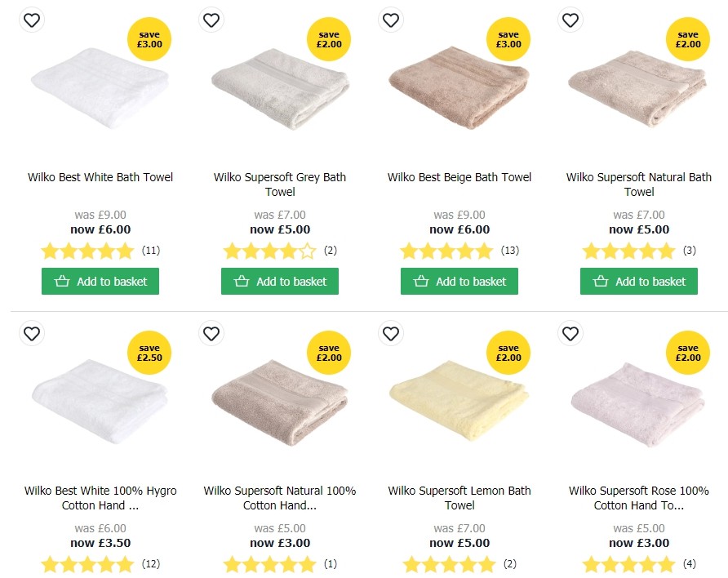Click the wishlist heart on Wilko Best White Bath Towel
Viewport: 728px width, 578px height.
(32, 20)
